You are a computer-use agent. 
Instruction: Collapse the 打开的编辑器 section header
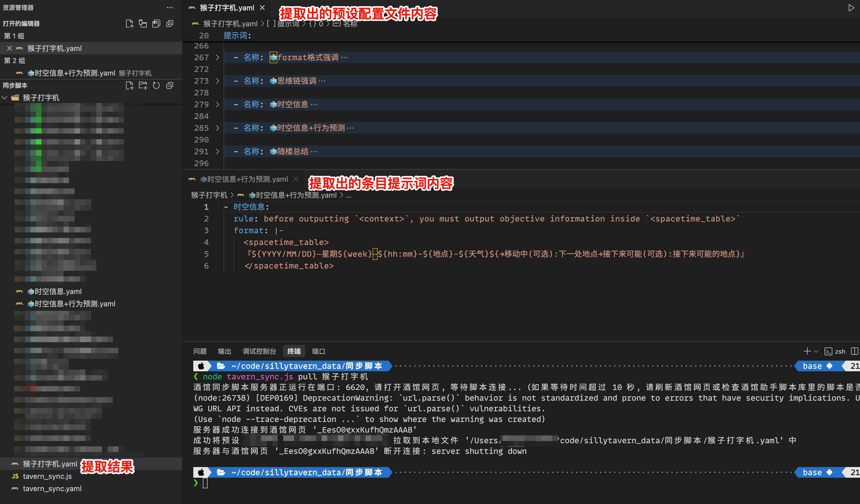click(21, 24)
